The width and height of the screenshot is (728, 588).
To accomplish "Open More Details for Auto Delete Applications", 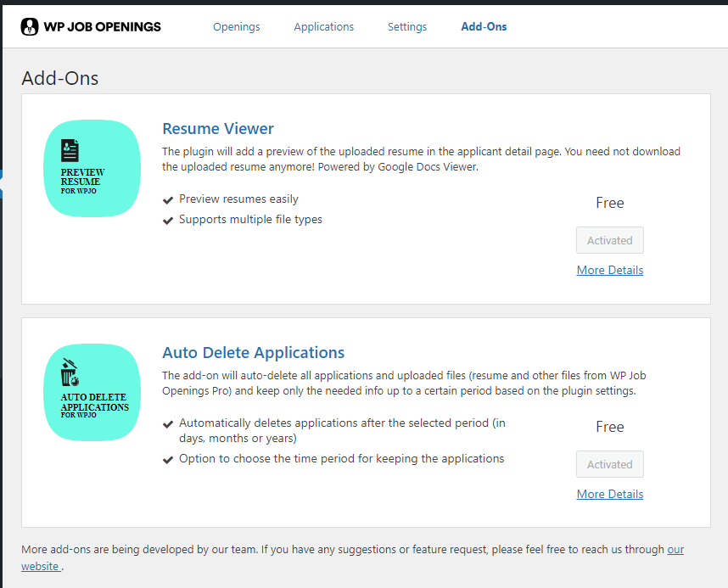I will point(609,494).
